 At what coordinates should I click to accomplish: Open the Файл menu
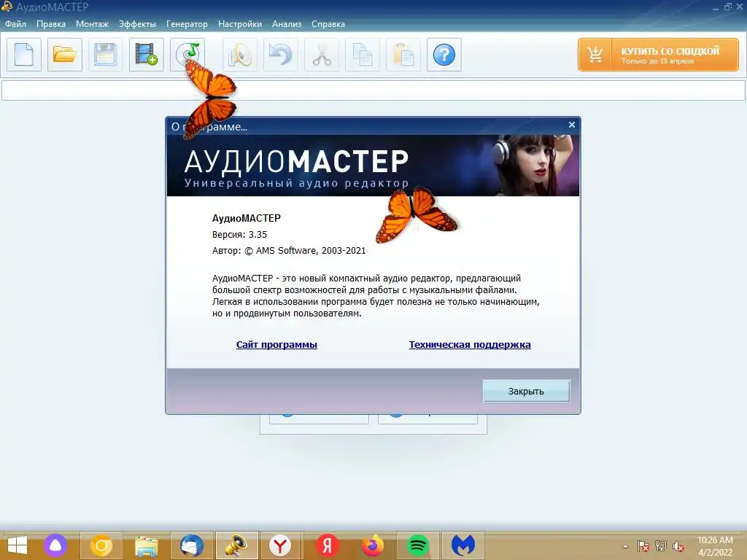click(16, 24)
